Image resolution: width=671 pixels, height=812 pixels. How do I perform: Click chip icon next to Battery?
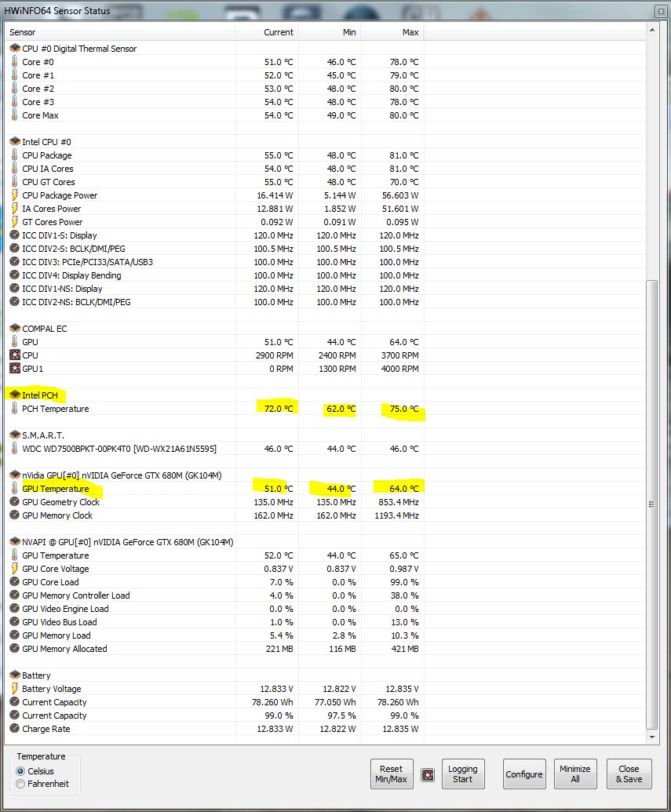(x=15, y=675)
